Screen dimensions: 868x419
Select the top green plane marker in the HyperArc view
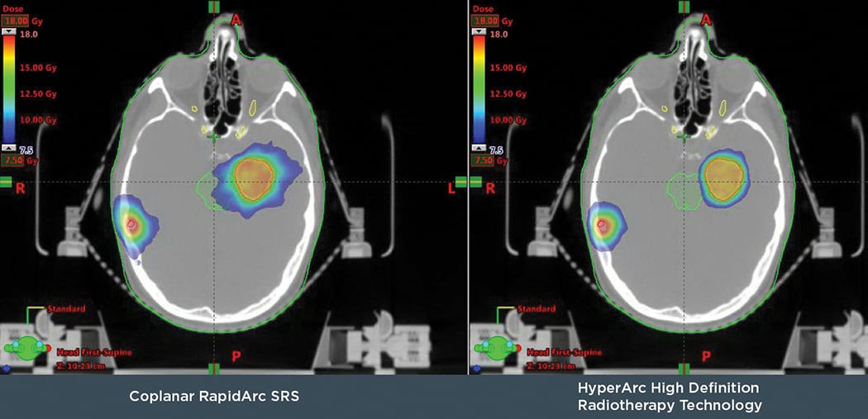(x=684, y=6)
